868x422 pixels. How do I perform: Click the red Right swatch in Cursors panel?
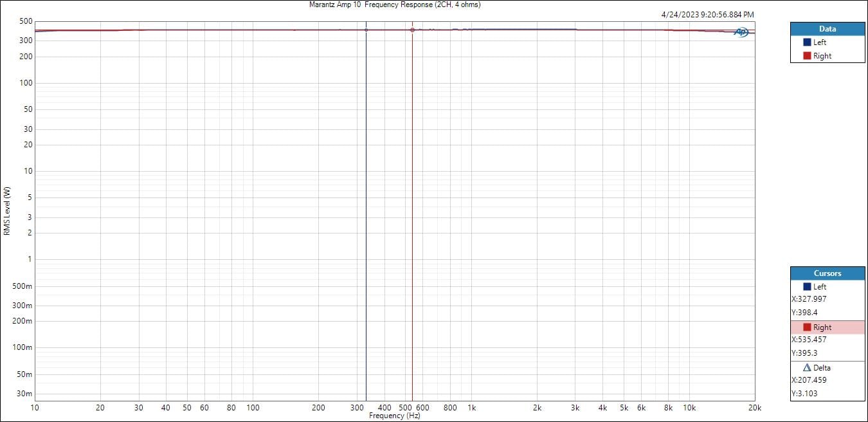[x=807, y=327]
